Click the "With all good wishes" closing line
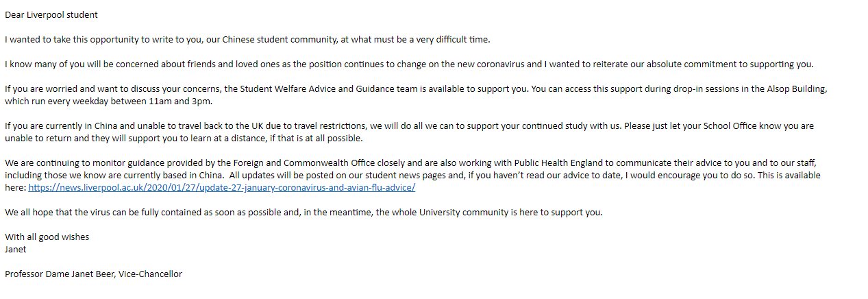The image size is (868, 299). coord(47,237)
